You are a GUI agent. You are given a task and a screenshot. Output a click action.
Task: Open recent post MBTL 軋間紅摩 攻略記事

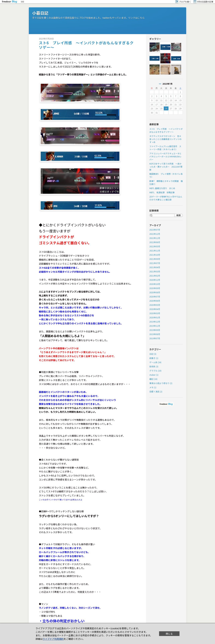[x=162, y=192]
